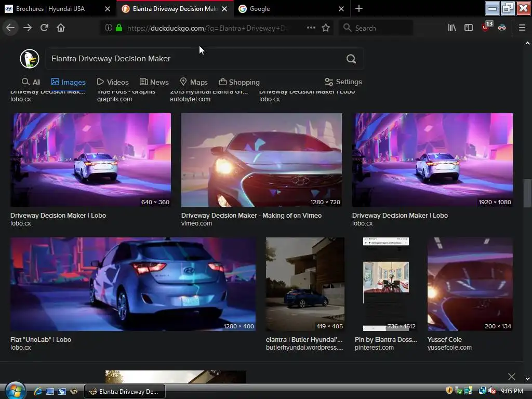
Task: Open the glasses extension icon in toolbar
Action: click(502, 28)
